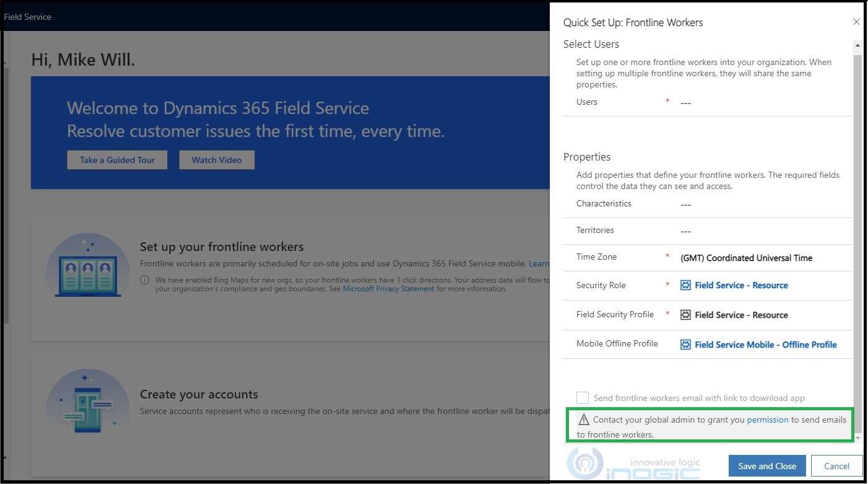Open the Microsoft Privacy Statement link
The image size is (868, 484).
388,289
